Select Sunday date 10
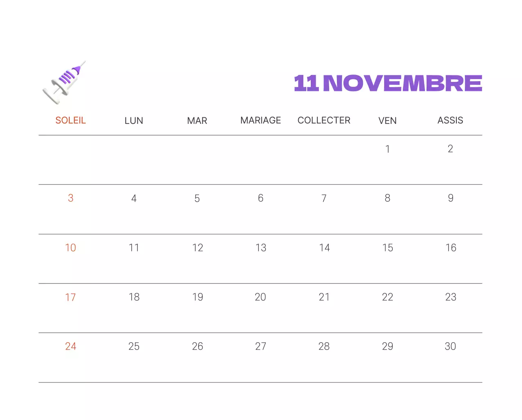The width and height of the screenshot is (522, 420). [71, 248]
